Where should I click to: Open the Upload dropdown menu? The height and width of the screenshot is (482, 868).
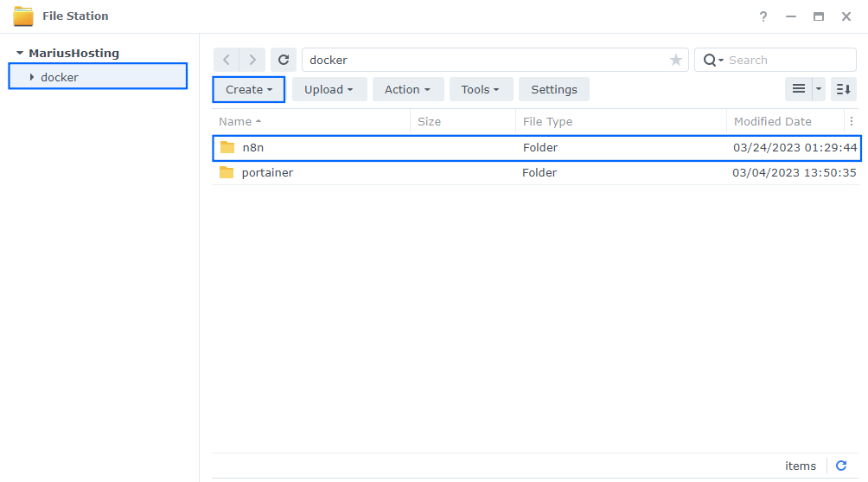pyautogui.click(x=329, y=90)
